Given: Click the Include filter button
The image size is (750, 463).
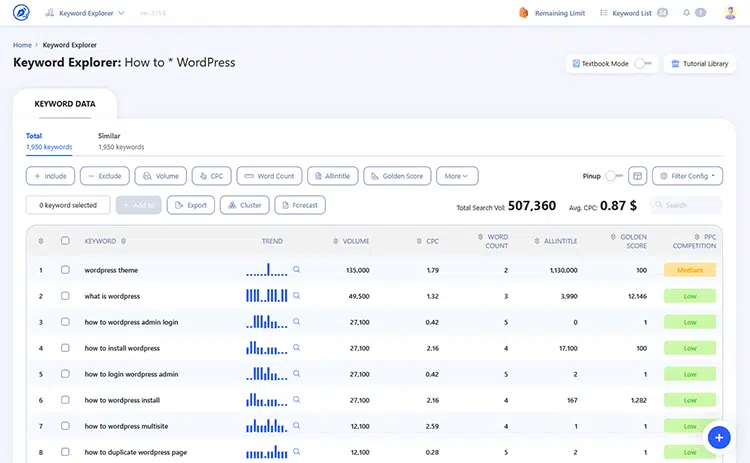Looking at the screenshot, I should pos(50,176).
